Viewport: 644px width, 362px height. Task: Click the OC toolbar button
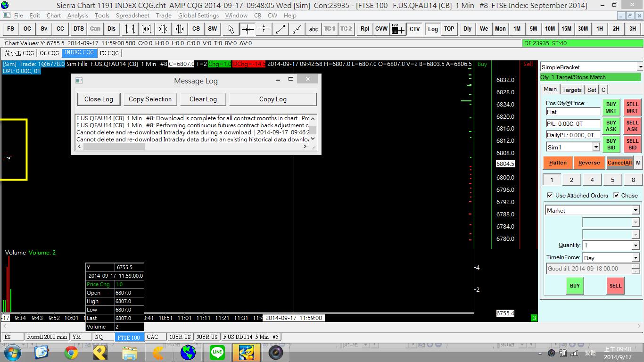pyautogui.click(x=27, y=29)
